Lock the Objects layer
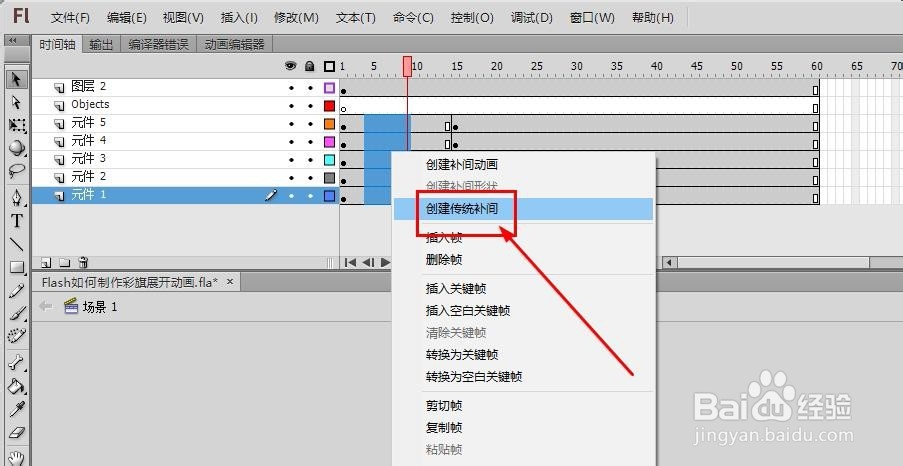The width and height of the screenshot is (903, 466). tap(310, 106)
